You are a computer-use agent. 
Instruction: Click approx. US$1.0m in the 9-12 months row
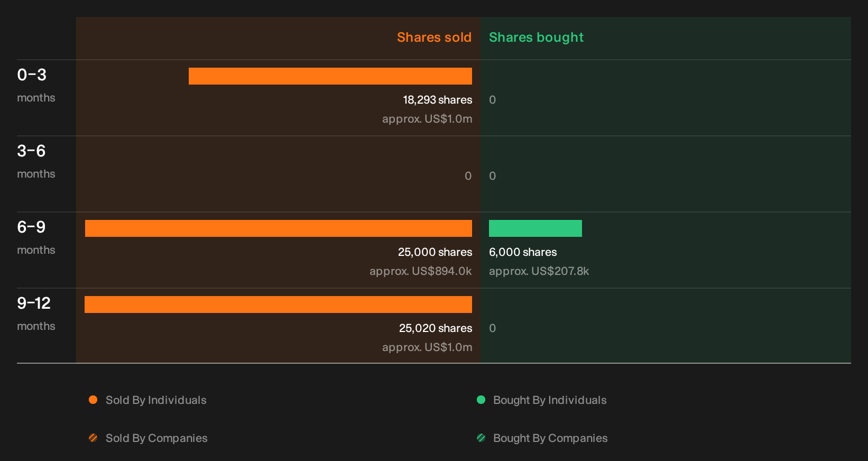(427, 347)
